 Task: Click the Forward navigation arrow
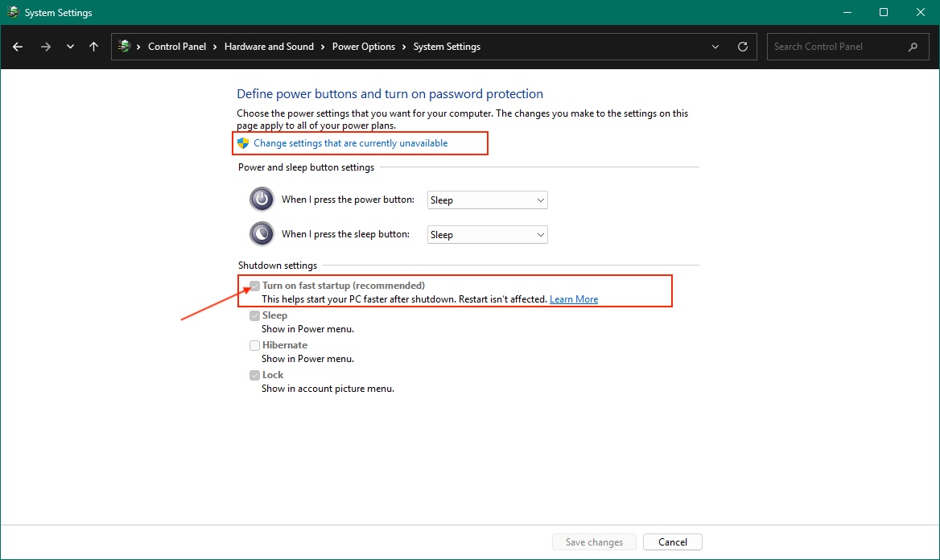(x=45, y=47)
